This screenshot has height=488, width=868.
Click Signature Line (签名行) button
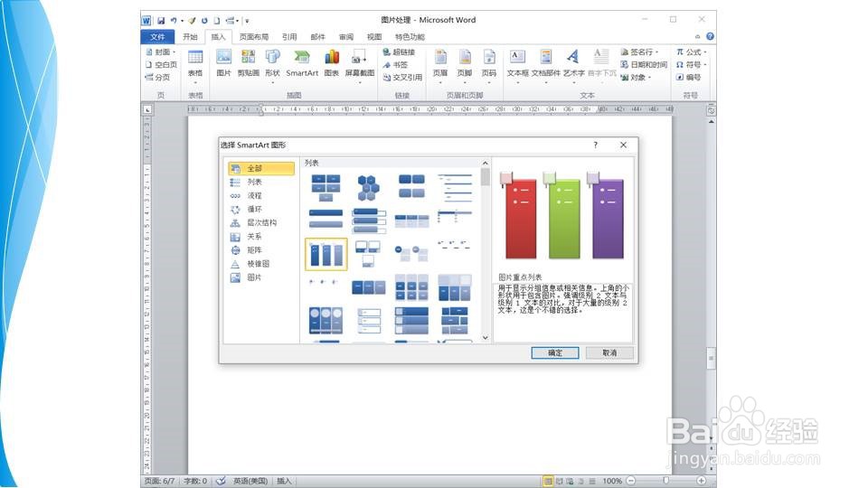tap(640, 52)
